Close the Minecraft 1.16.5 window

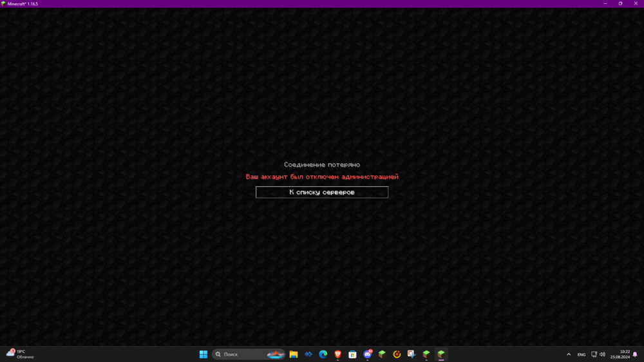636,3
